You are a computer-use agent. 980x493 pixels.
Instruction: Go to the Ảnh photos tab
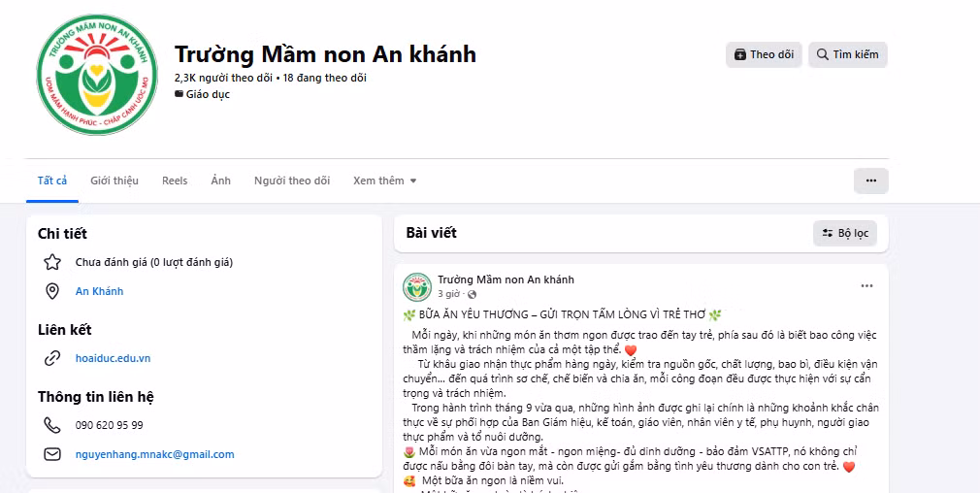click(220, 181)
